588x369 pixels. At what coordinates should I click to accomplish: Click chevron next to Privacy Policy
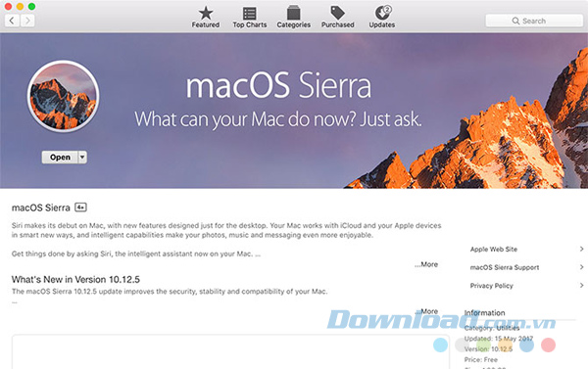point(581,286)
